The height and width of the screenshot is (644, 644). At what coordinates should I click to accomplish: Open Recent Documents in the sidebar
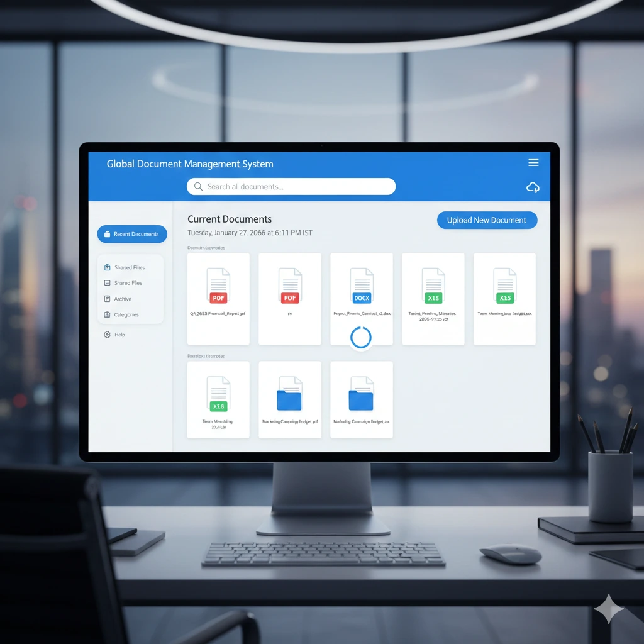coord(132,234)
